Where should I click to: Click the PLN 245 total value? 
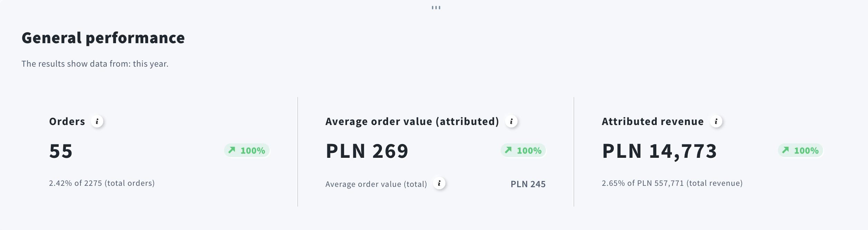(x=528, y=184)
